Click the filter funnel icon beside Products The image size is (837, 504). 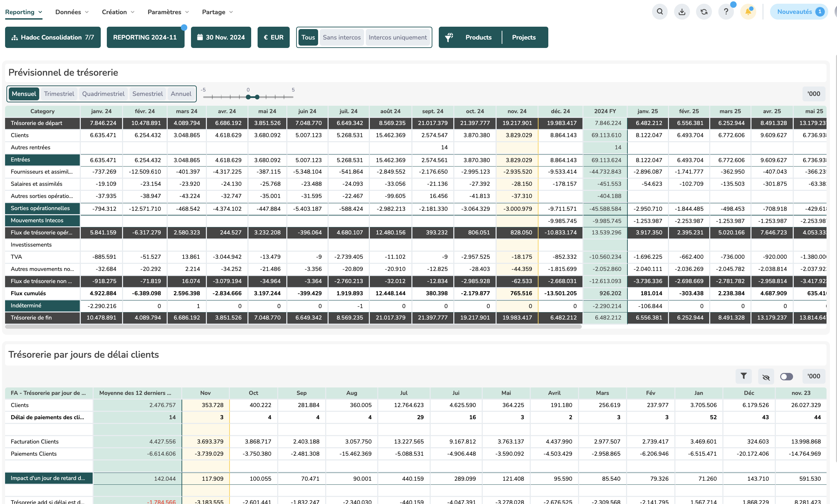(x=449, y=37)
